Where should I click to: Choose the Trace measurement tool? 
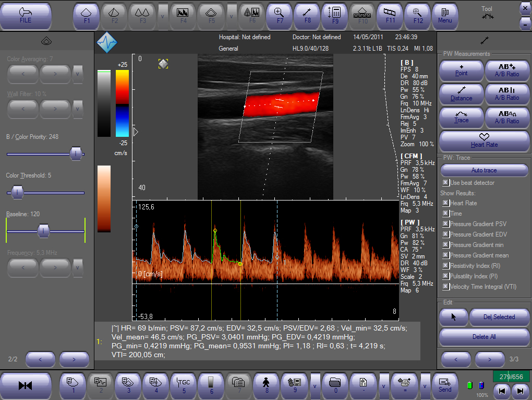[461, 116]
